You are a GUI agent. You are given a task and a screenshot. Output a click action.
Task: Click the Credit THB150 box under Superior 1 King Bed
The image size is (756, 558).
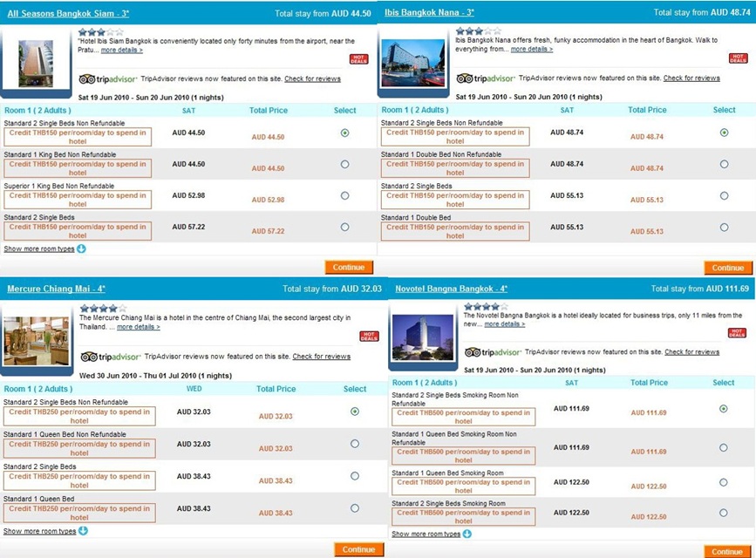pos(78,200)
